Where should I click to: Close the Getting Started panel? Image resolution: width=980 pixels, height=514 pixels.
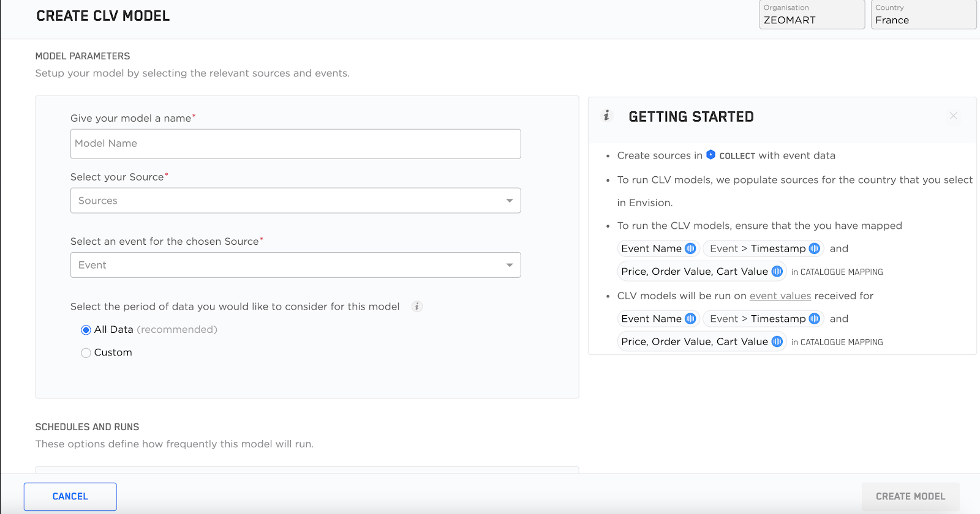[953, 116]
